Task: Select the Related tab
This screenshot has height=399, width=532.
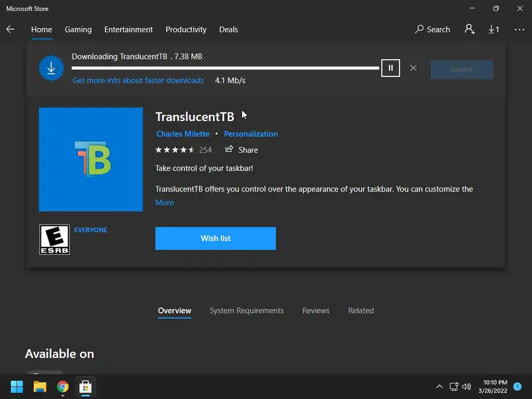Action: coord(361,311)
